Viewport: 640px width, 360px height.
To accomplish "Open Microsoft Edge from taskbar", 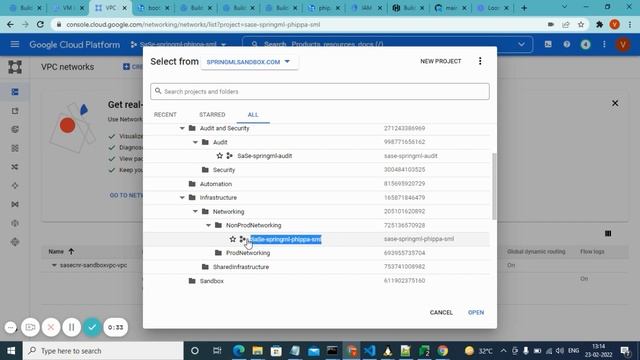I will point(239,351).
